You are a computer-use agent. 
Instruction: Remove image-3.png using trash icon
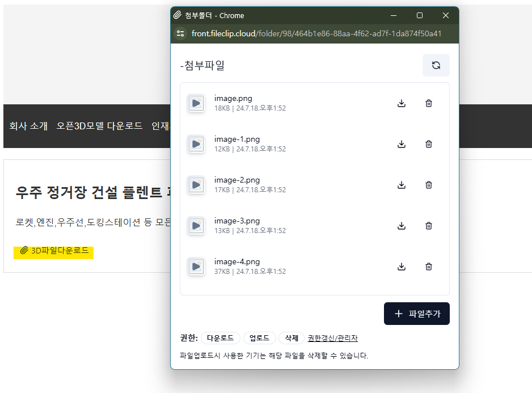[429, 226]
